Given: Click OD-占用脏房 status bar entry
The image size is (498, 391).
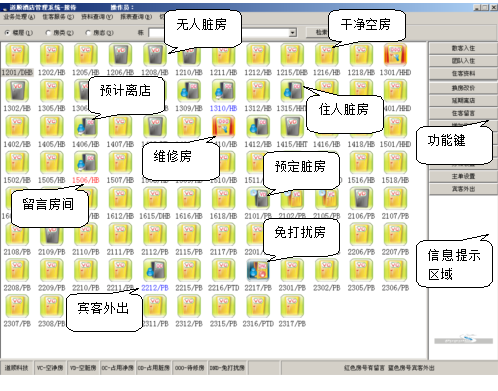Looking at the screenshot, I should [x=153, y=368].
